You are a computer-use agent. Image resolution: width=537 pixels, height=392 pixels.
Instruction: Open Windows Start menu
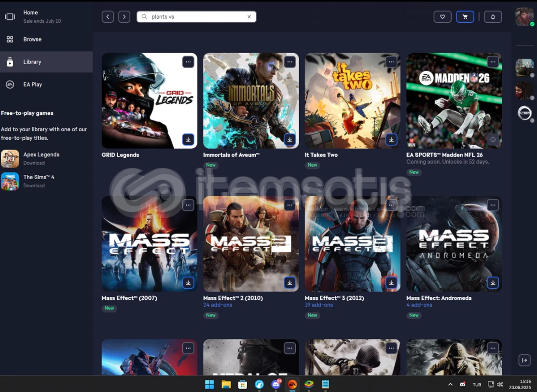pyautogui.click(x=209, y=384)
